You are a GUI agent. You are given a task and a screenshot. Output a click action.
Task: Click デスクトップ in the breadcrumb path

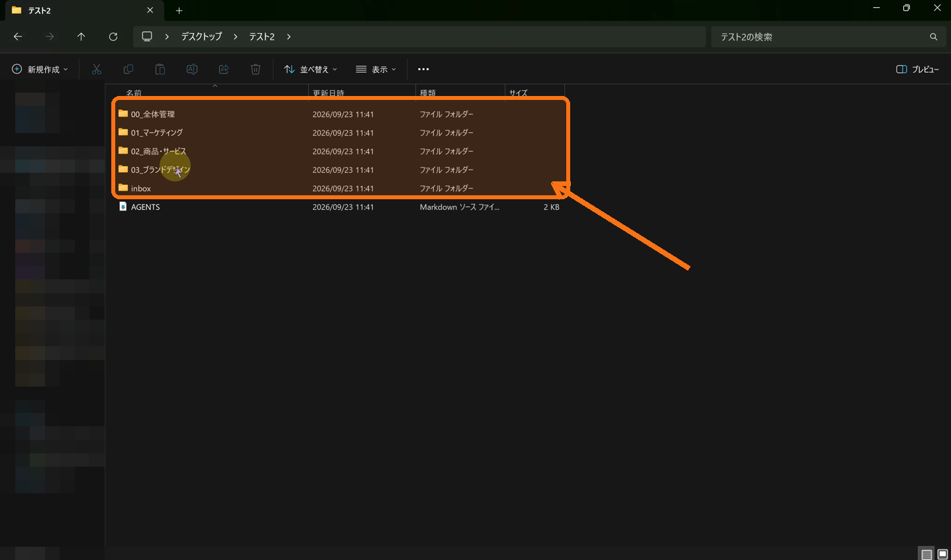point(201,36)
